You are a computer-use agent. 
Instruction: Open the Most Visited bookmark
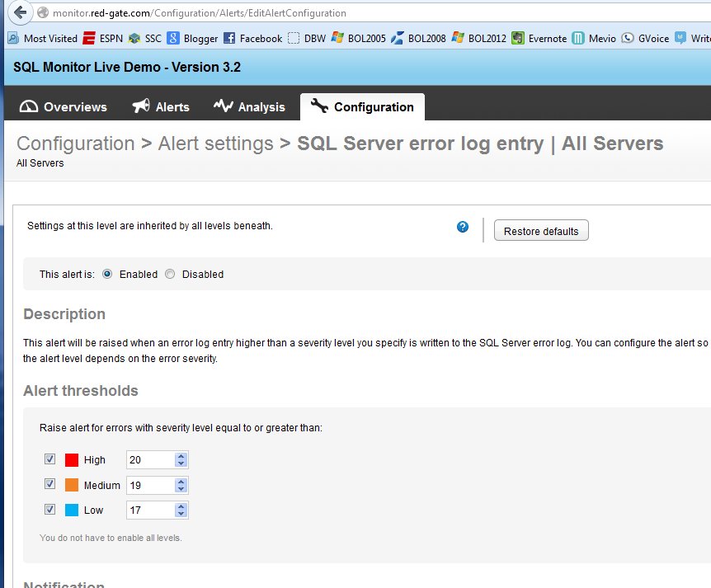[x=43, y=39]
